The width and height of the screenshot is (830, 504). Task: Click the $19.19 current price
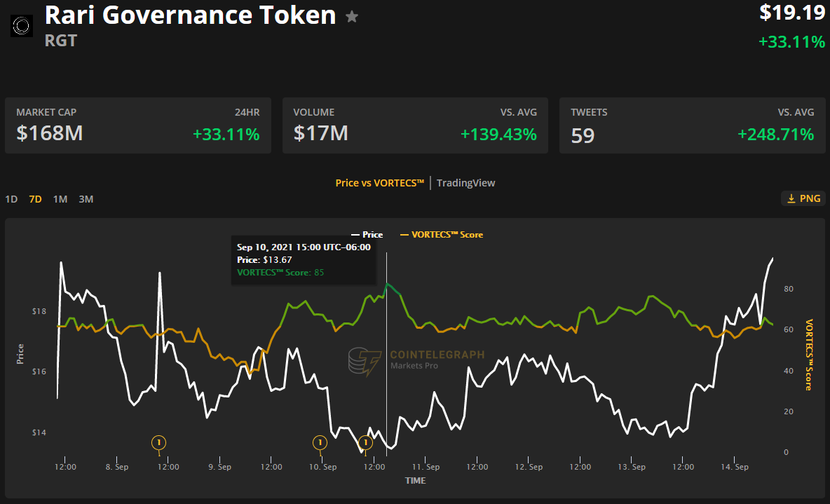pyautogui.click(x=792, y=13)
